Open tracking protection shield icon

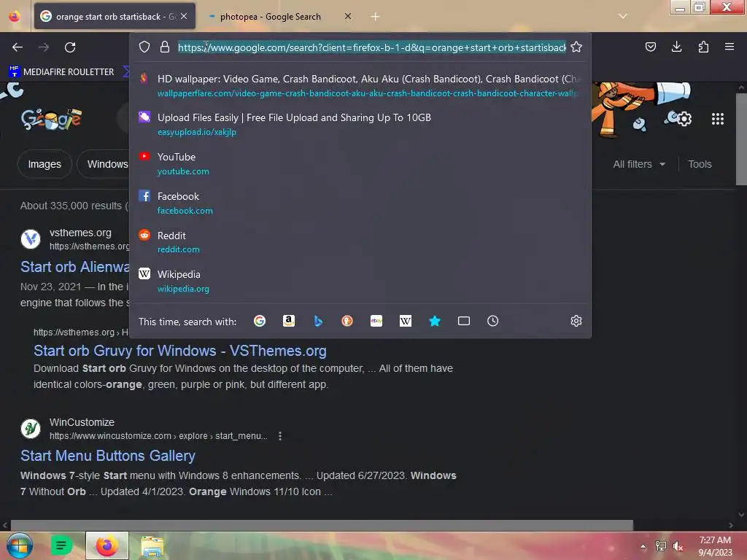144,47
